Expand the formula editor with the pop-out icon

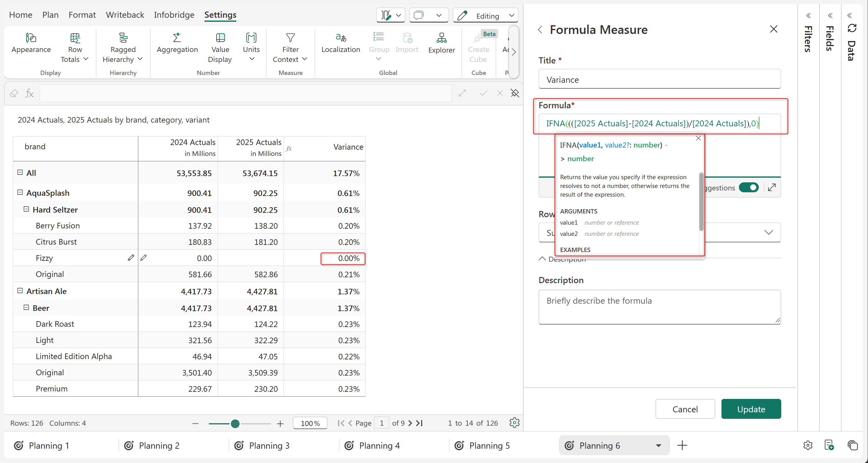[x=772, y=187]
